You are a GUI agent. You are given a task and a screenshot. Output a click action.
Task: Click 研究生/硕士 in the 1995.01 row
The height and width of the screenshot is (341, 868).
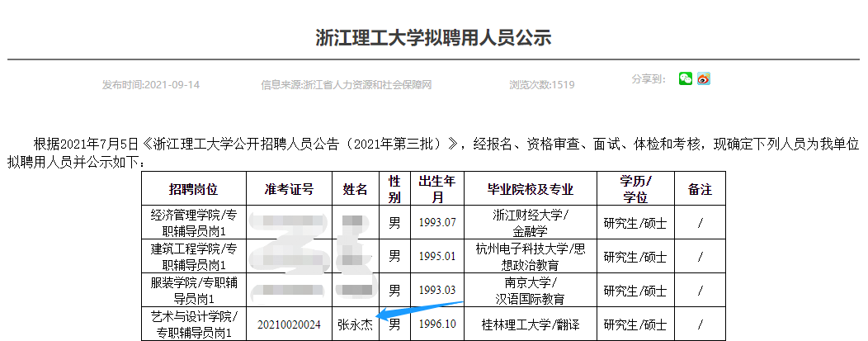tap(635, 257)
